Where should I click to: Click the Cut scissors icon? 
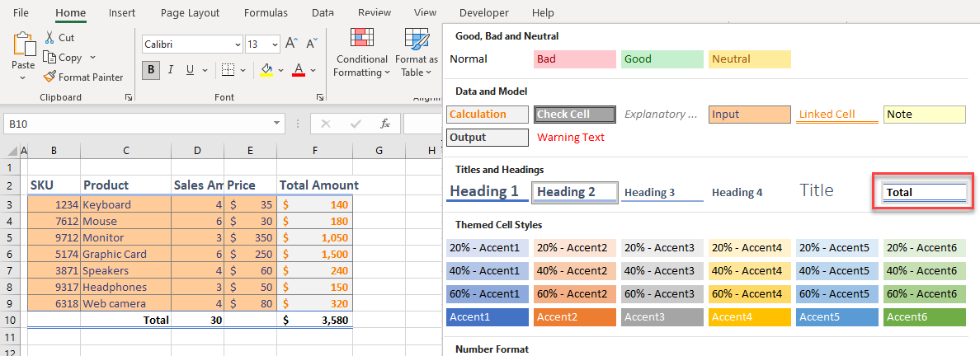(49, 37)
